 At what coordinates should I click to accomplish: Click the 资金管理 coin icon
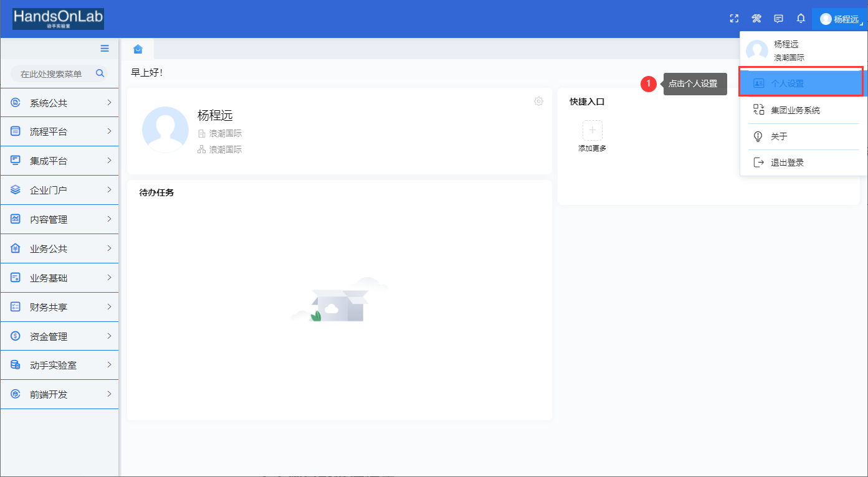(x=16, y=336)
